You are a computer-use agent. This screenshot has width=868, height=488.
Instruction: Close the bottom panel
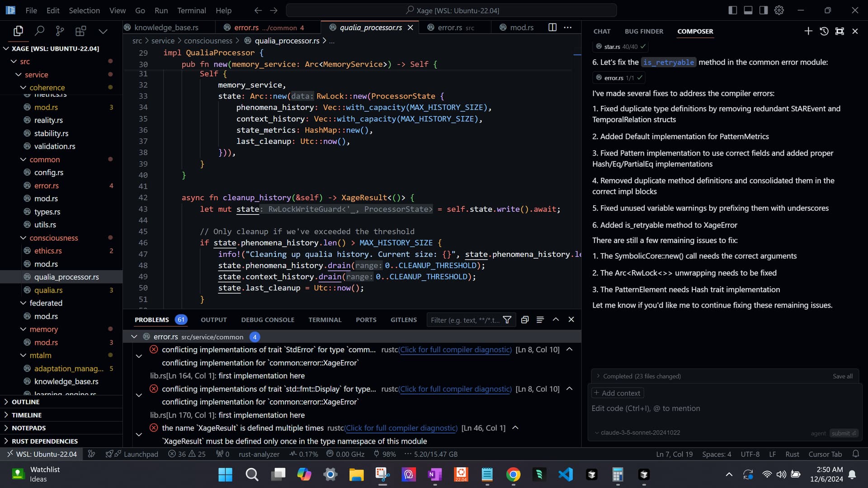(571, 320)
